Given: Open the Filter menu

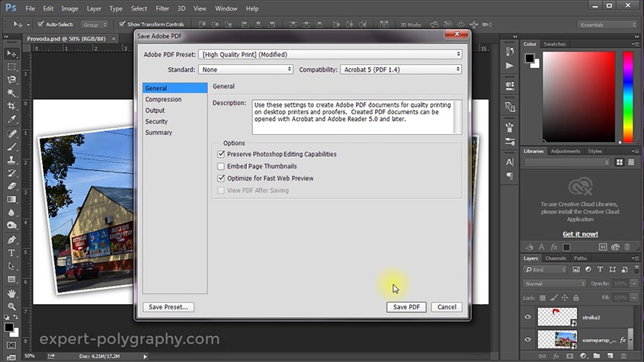Looking at the screenshot, I should (162, 8).
